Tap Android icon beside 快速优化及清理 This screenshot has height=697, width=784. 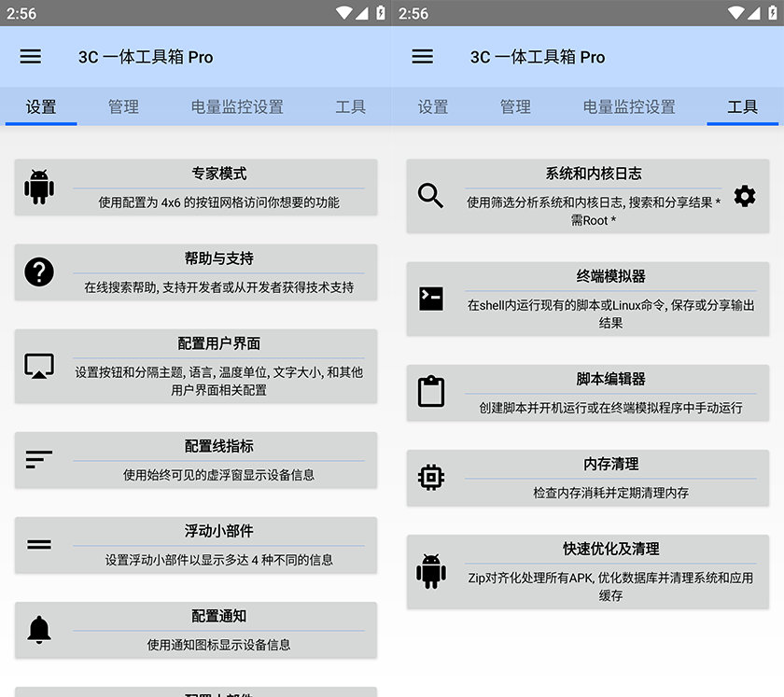(x=431, y=571)
